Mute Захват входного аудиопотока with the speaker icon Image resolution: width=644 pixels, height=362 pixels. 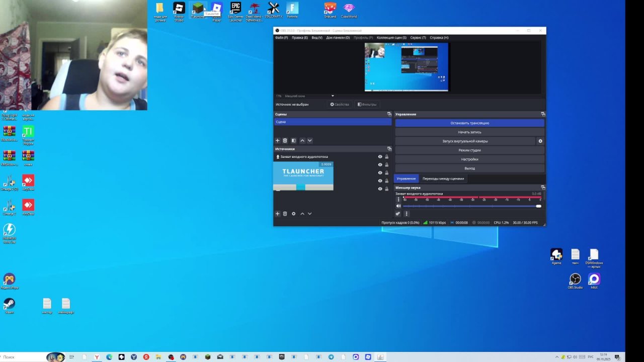(398, 206)
